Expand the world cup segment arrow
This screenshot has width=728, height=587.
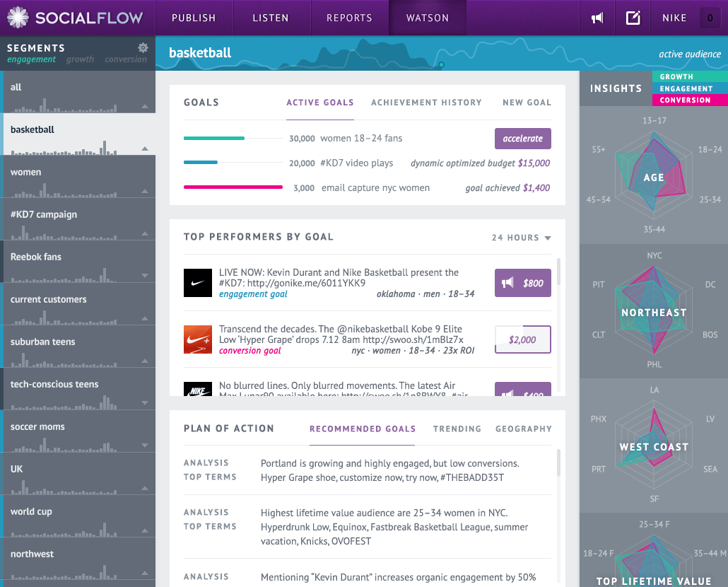coord(145,530)
